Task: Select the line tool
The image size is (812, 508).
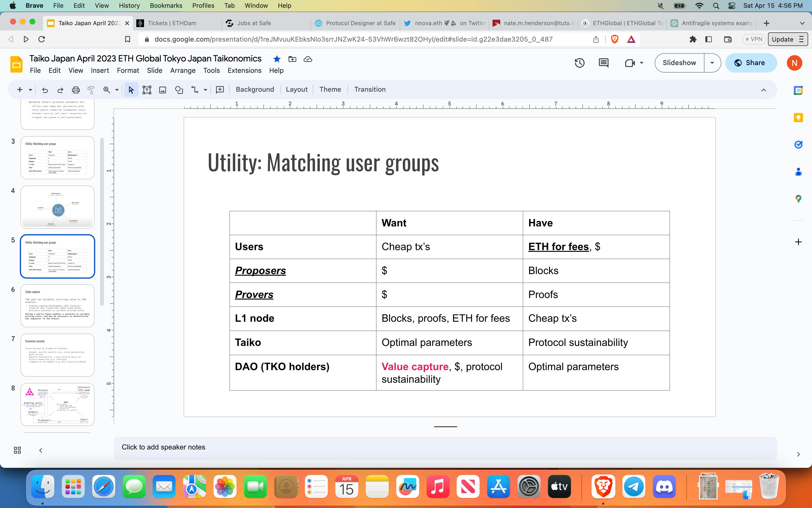Action: 195,90
